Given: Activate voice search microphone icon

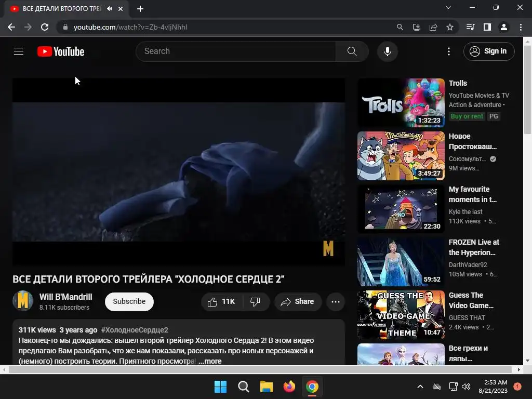Looking at the screenshot, I should [388, 51].
